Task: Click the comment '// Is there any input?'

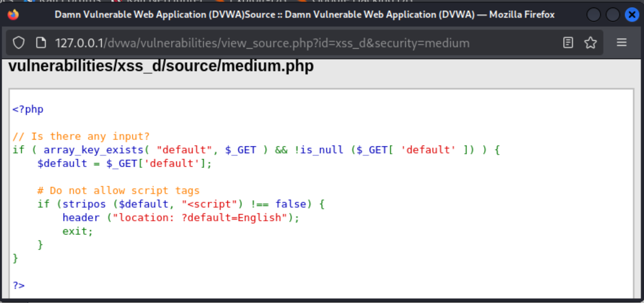Action: (81, 136)
